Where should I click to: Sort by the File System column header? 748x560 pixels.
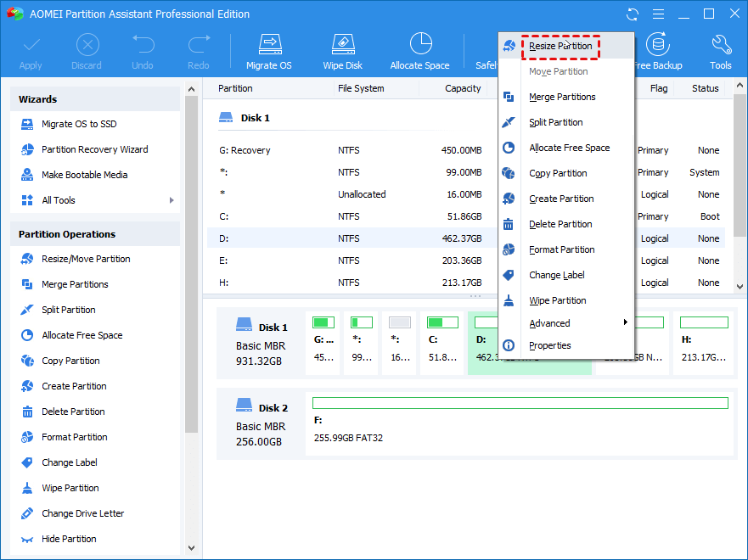pos(361,88)
